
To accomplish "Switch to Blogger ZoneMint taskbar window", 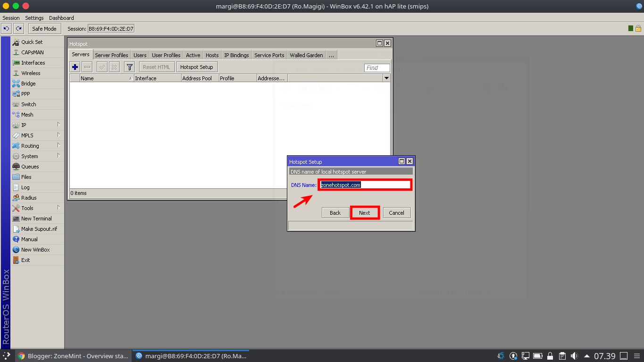I will [73, 356].
